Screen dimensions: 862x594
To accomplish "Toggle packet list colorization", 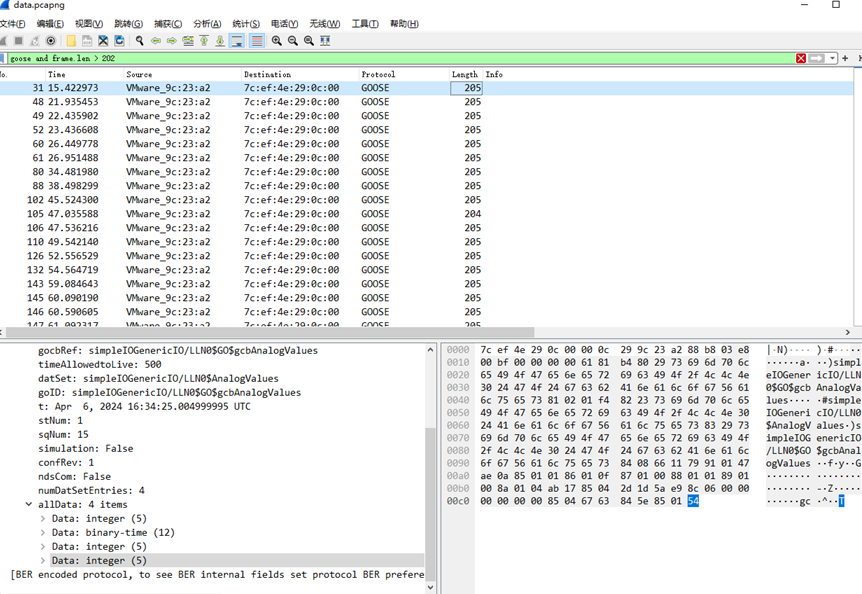I will tap(257, 41).
